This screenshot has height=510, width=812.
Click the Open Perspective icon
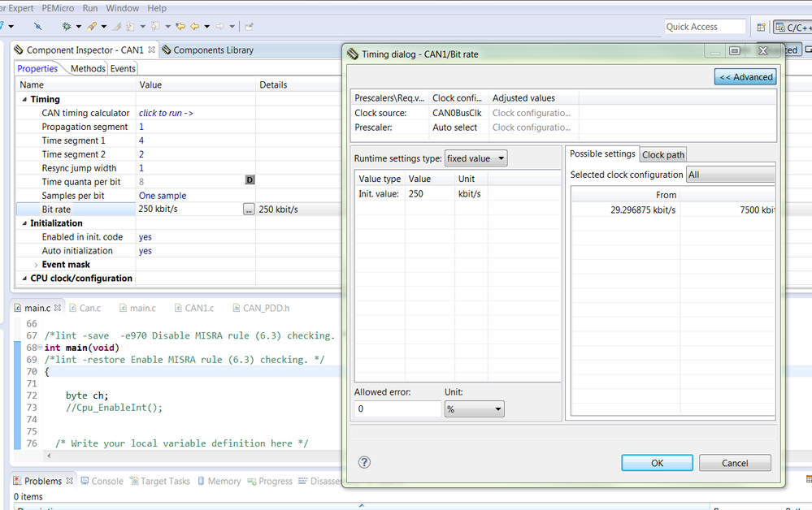pos(762,27)
